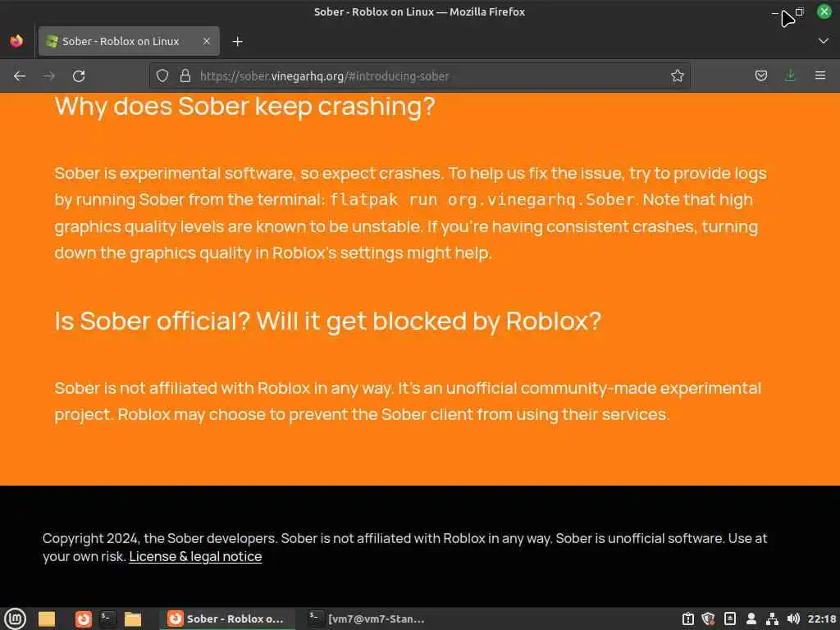Bookmark this page with the star
This screenshot has height=630, width=840.
(677, 76)
